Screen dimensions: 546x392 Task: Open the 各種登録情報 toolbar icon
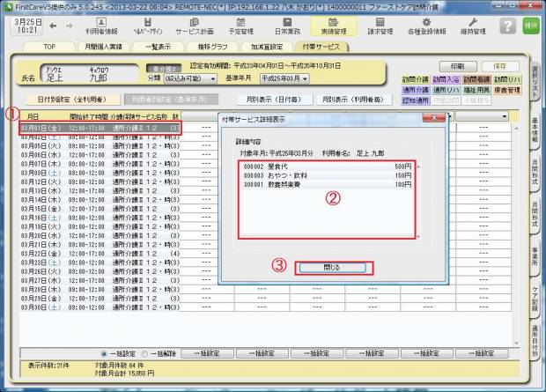tap(427, 25)
